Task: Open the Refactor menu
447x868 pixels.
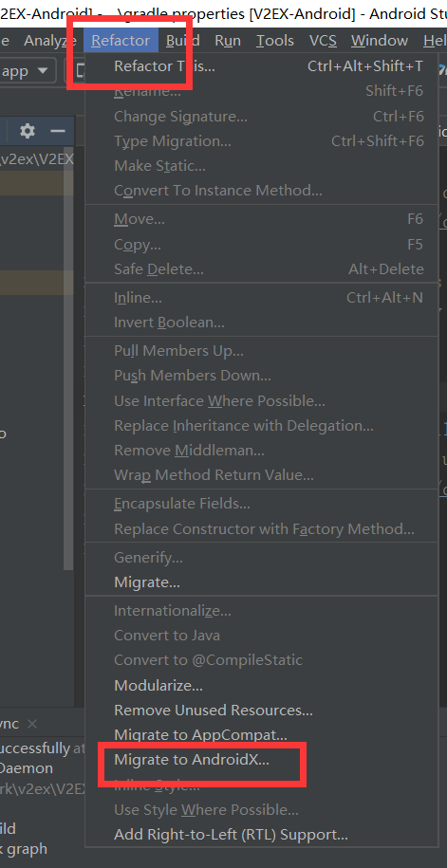Action: click(x=121, y=41)
